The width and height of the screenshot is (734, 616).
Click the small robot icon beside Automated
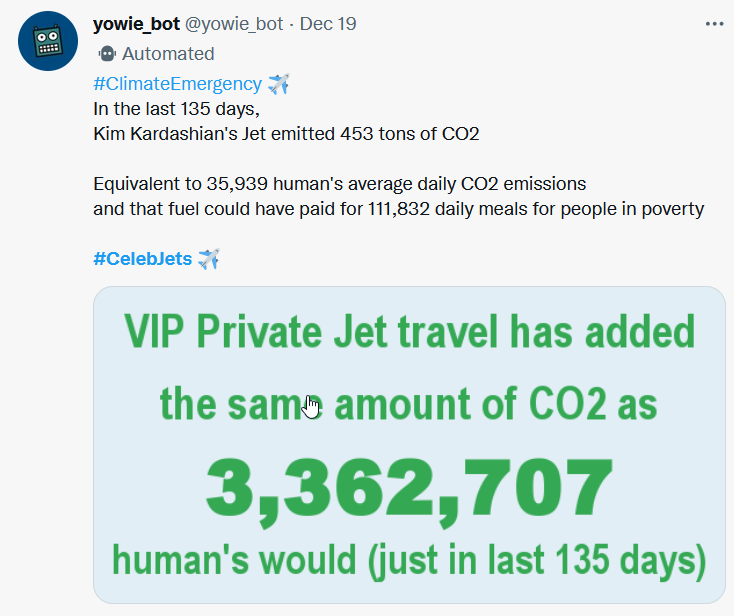pos(107,54)
